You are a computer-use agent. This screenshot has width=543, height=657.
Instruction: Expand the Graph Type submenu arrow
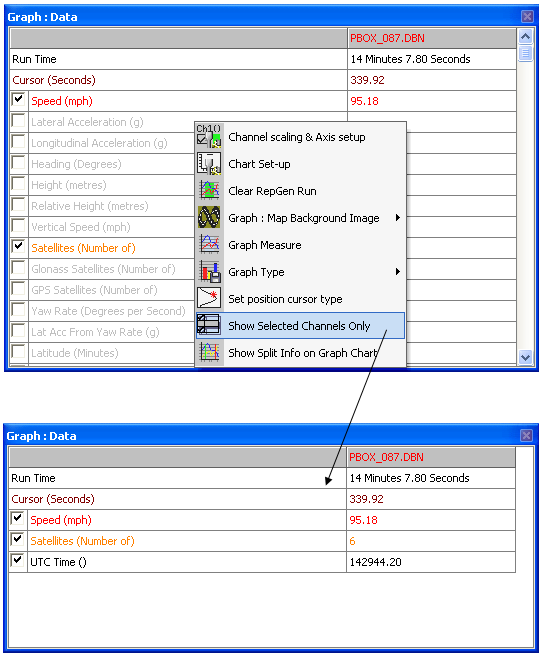click(x=397, y=272)
